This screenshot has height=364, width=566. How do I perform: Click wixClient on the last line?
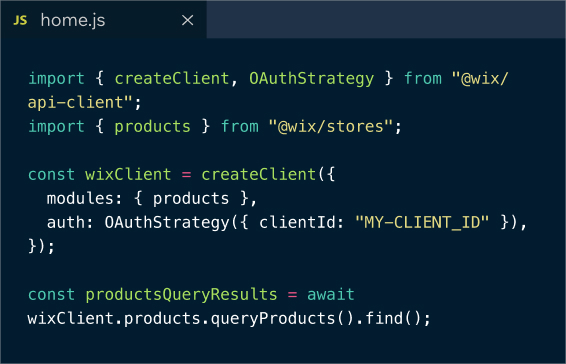coord(71,318)
